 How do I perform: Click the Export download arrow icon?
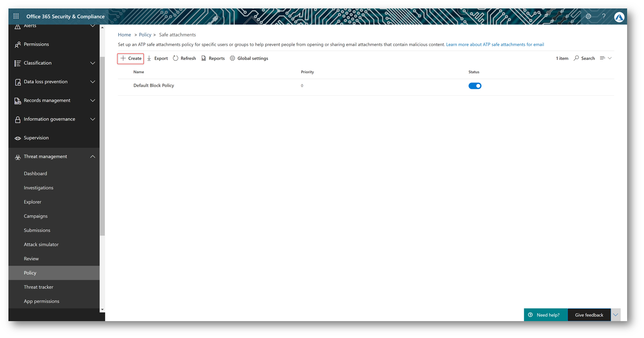(x=149, y=58)
